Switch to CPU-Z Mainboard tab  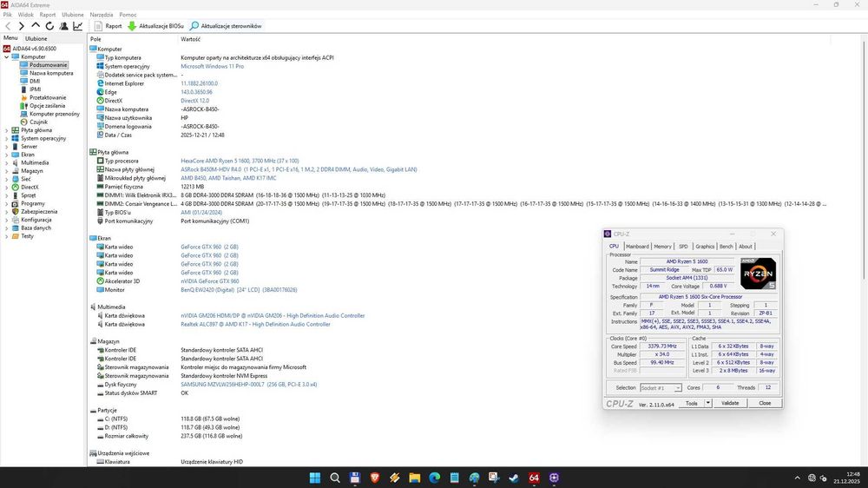pyautogui.click(x=637, y=247)
